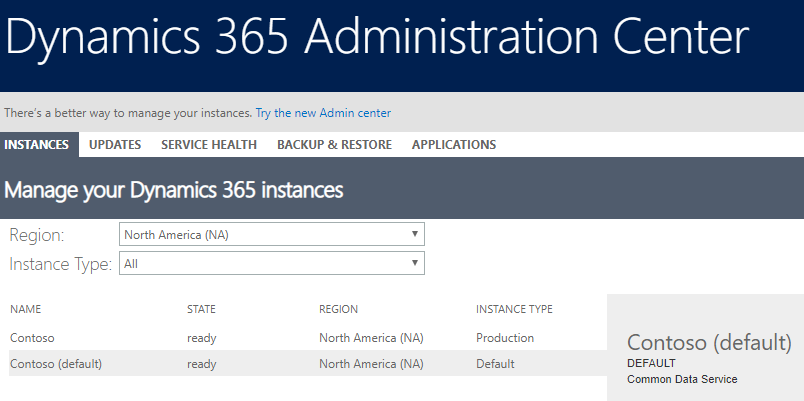Click the Contoso (default) heading in details panel
This screenshot has width=804, height=401.
click(x=709, y=343)
